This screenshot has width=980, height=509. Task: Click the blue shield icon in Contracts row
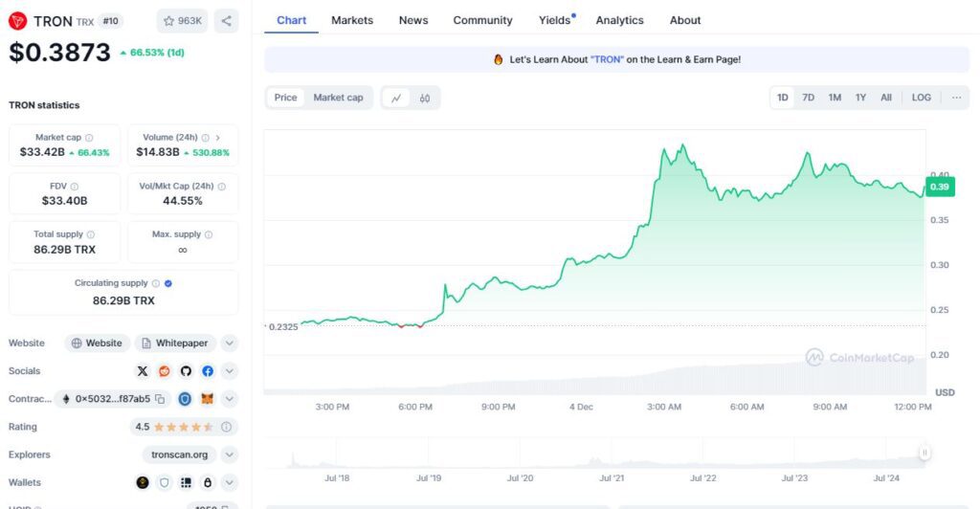pos(185,398)
